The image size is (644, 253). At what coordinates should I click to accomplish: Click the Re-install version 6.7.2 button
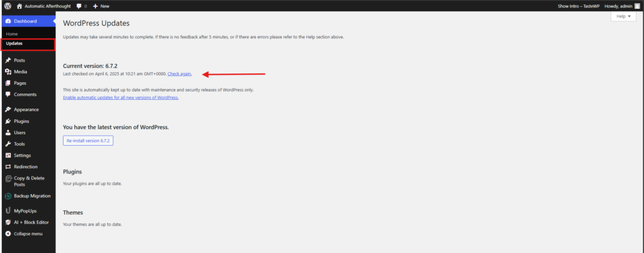[88, 141]
